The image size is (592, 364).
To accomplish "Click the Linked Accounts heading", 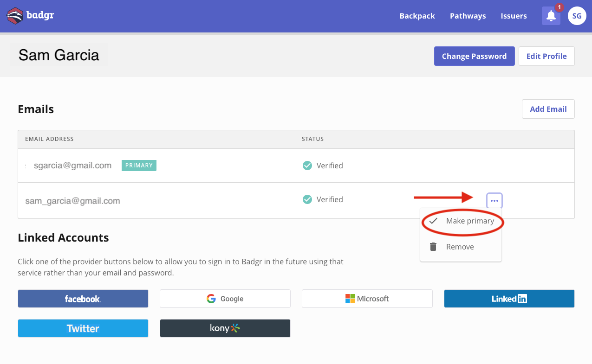I will pos(63,238).
